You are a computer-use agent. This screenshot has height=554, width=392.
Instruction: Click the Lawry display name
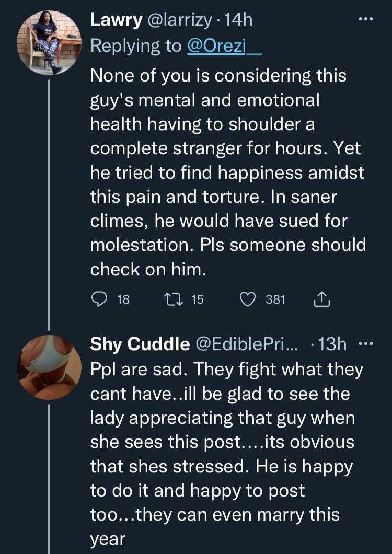pos(116,20)
